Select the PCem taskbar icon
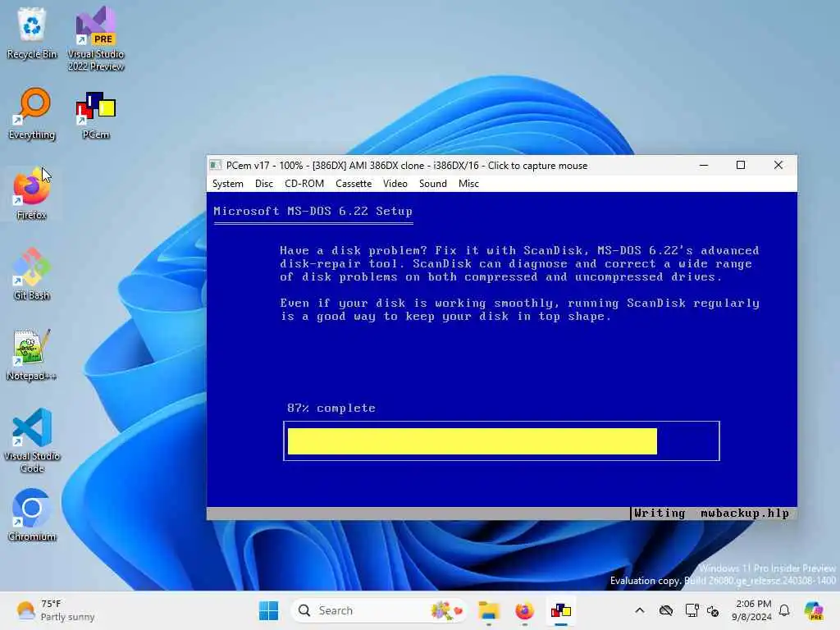Screen dimensions: 840x630 561,610
